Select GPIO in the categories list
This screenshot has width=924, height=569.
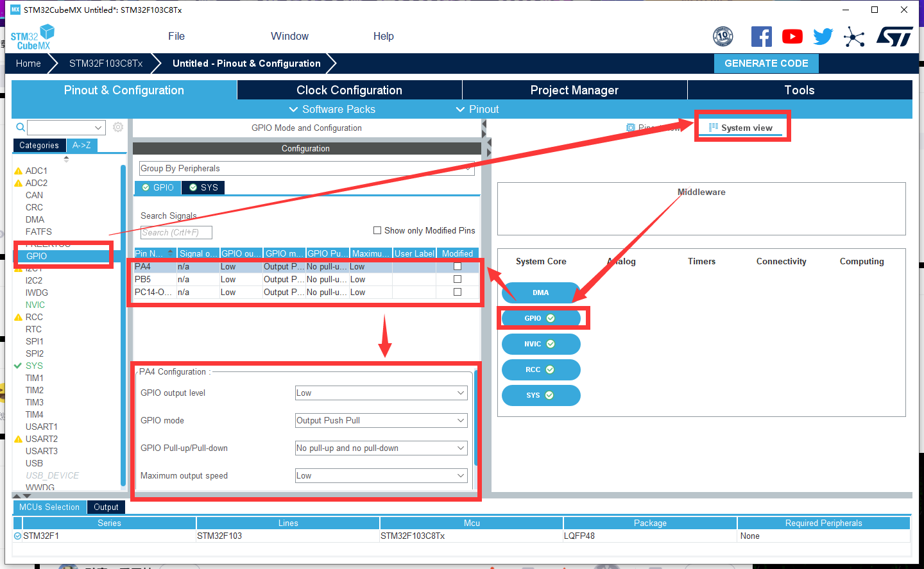[x=37, y=256]
